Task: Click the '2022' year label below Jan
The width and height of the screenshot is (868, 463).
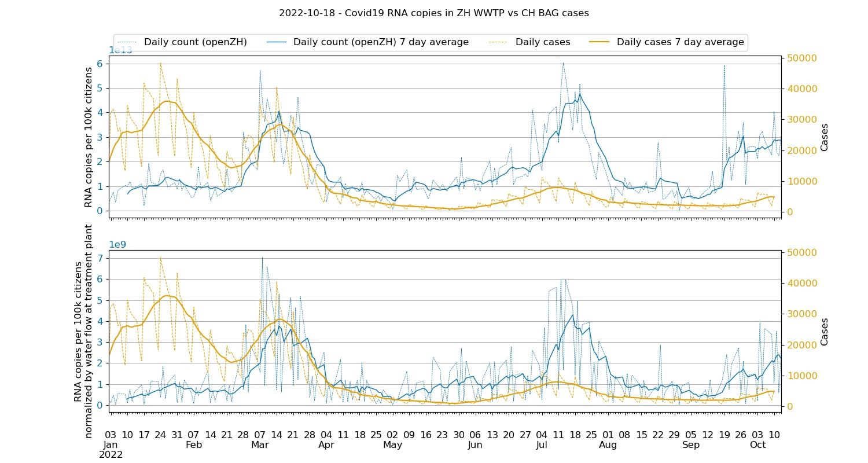Action: tap(110, 455)
